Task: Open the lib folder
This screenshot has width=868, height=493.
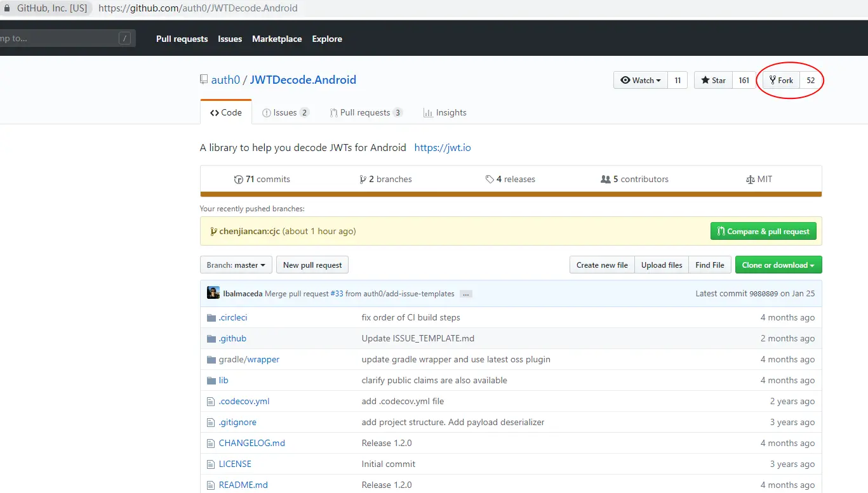Action: tap(224, 380)
